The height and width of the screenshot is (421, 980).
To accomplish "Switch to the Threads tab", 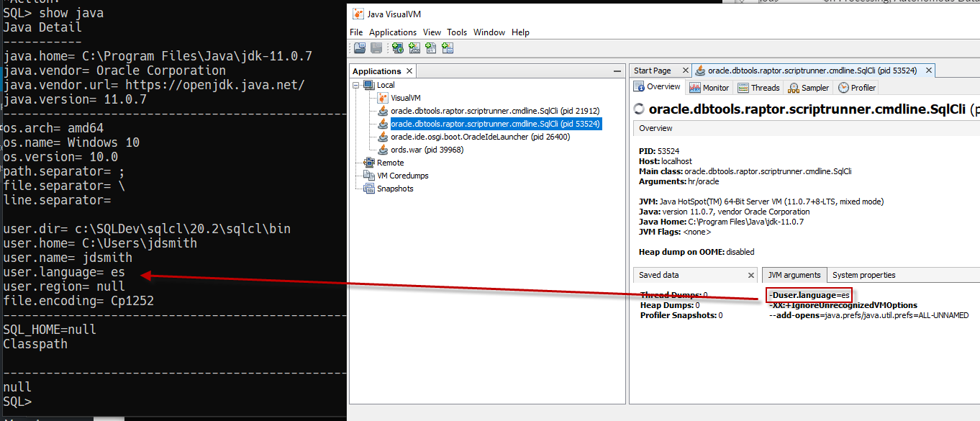I will 758,88.
